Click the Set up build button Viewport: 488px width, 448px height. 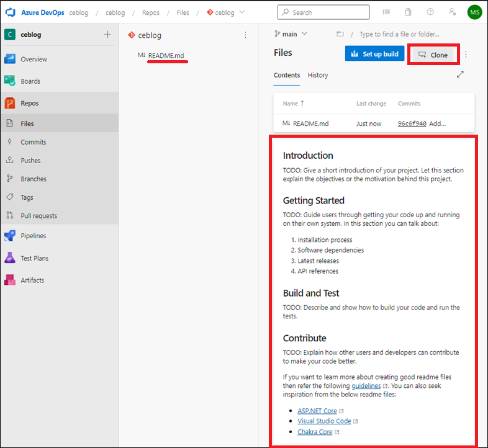tap(374, 53)
